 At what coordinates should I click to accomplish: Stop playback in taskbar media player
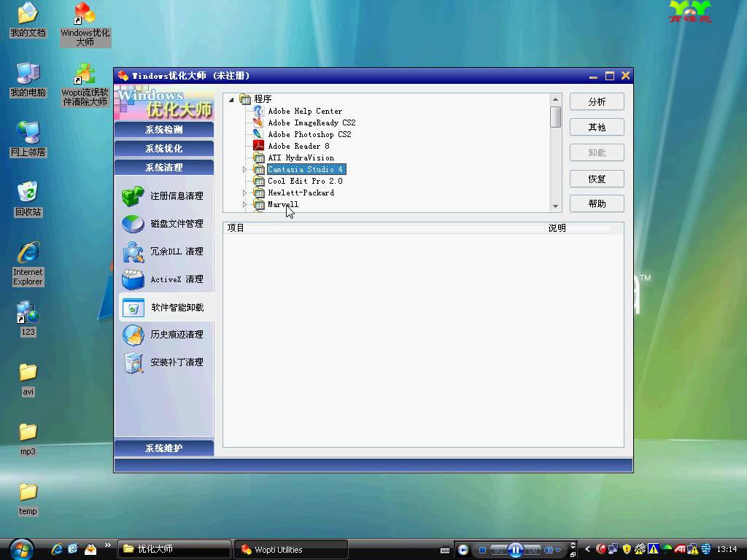[x=482, y=550]
